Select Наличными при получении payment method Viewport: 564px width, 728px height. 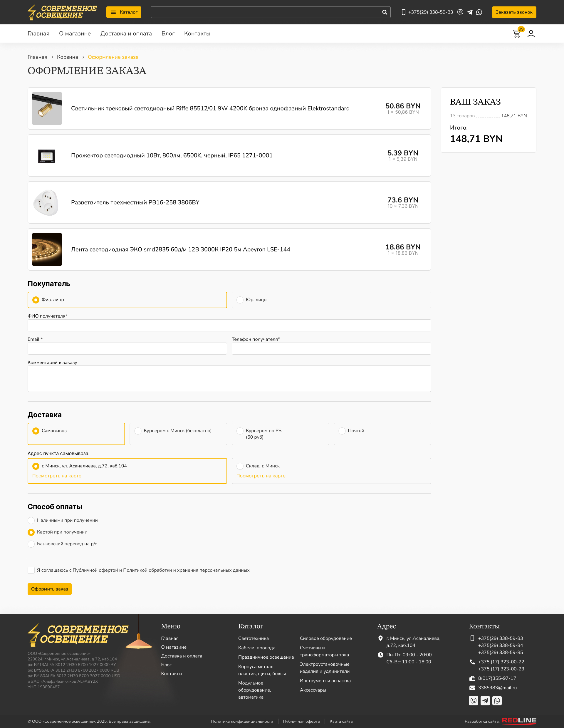[x=31, y=520]
